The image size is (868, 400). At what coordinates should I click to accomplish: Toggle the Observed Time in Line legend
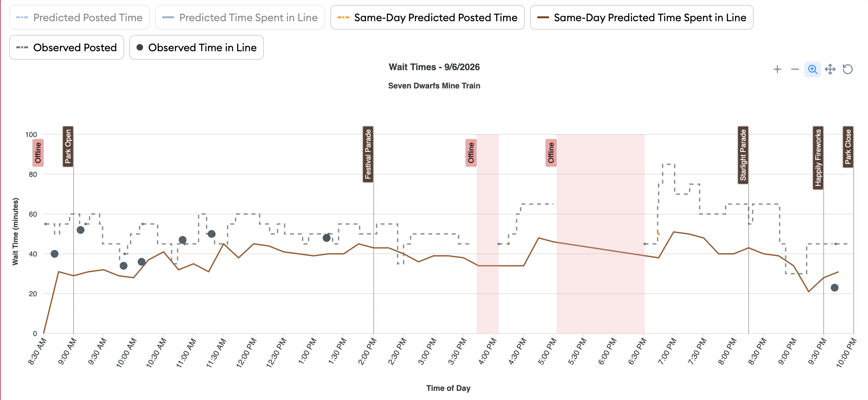(196, 47)
